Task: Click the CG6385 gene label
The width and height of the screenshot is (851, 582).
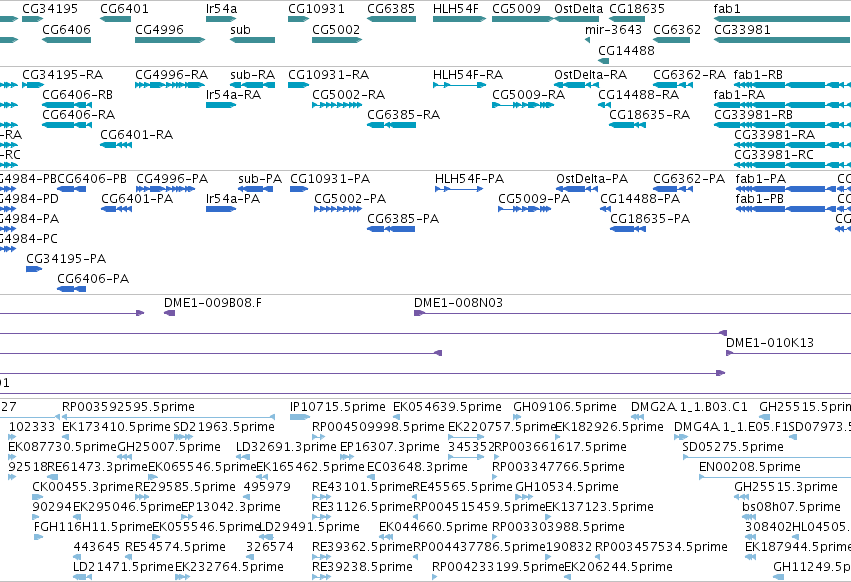Action: coord(391,9)
